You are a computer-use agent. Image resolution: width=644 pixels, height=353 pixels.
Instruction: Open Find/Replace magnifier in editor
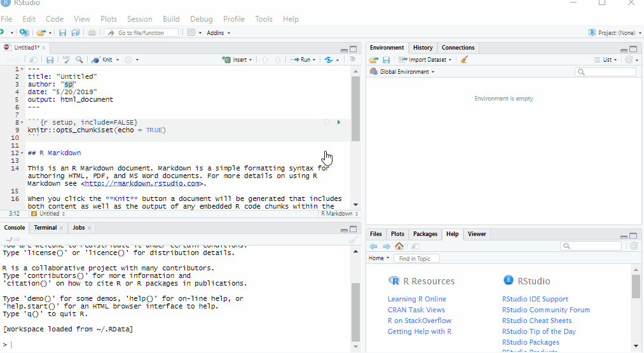tap(79, 60)
